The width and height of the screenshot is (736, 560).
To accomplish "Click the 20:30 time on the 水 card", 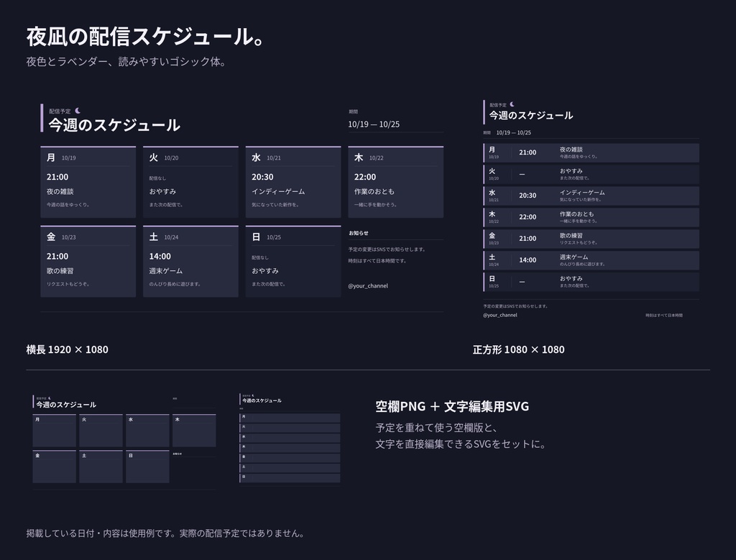I will 262,177.
